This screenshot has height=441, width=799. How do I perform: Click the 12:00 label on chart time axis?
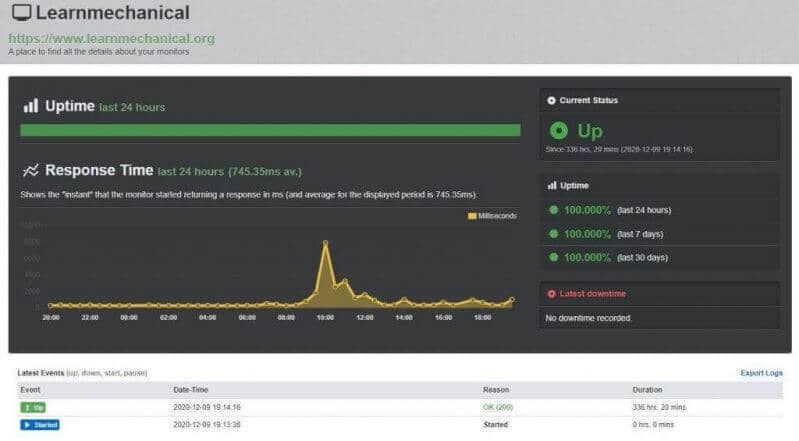point(365,317)
